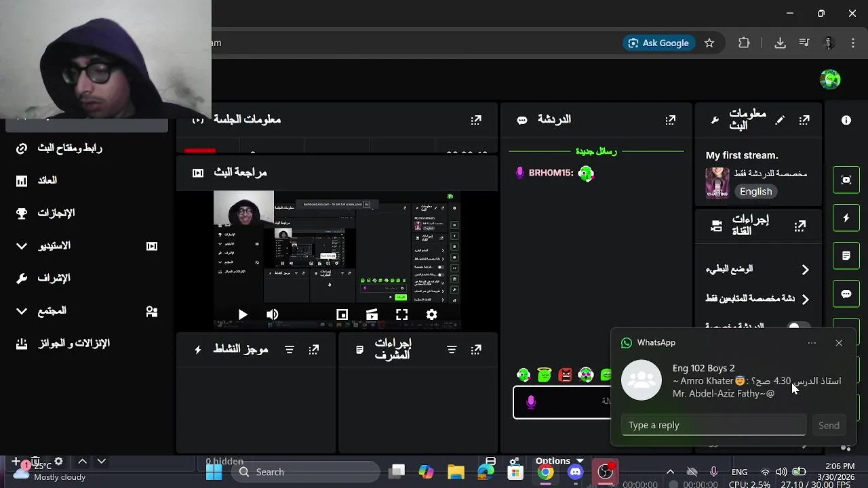Pop out the موجز النشاط panel
Viewport: 868px width, 488px height.
[x=313, y=350]
